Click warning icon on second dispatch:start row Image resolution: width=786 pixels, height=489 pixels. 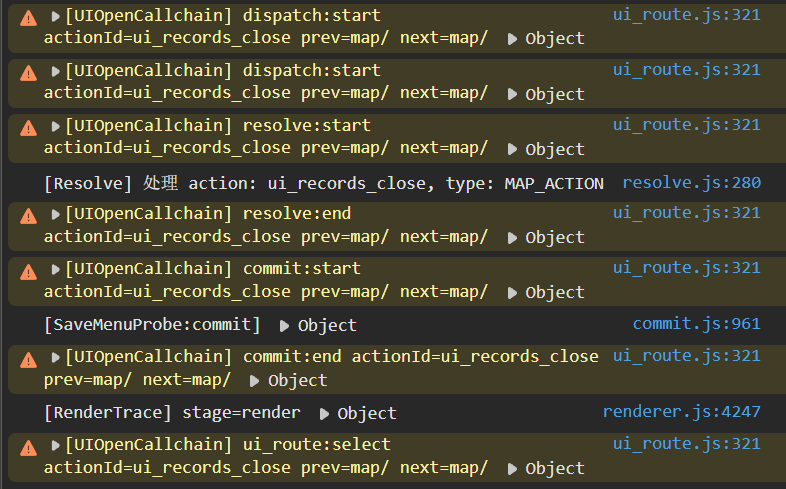29,73
